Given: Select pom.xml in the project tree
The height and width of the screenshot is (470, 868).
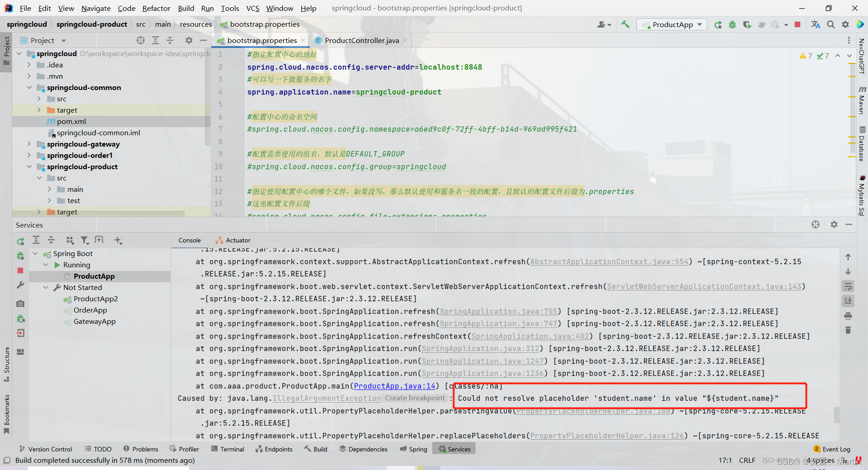Looking at the screenshot, I should coord(71,121).
